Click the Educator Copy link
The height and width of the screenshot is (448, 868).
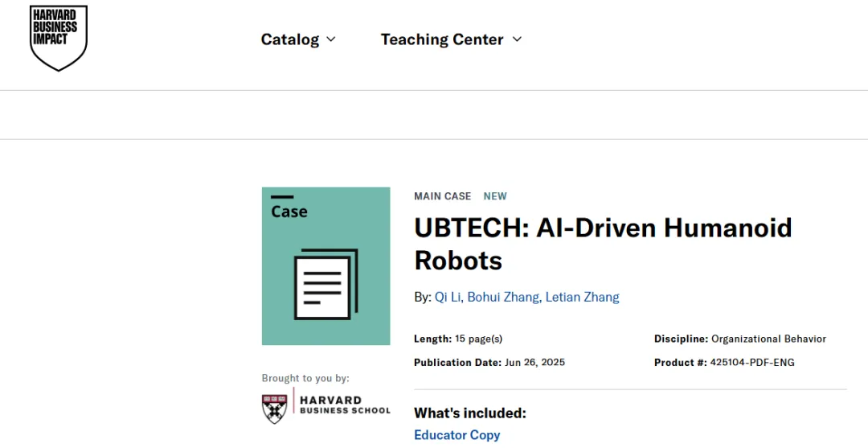[457, 434]
